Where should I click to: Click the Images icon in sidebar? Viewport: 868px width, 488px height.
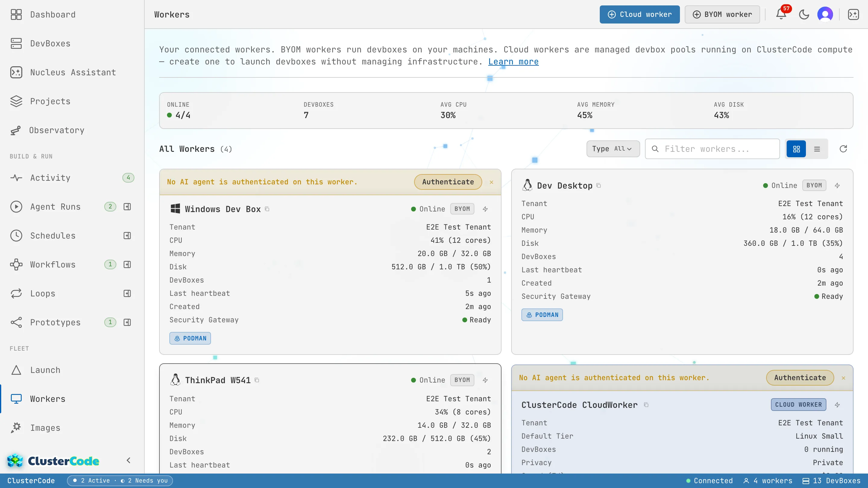16,428
